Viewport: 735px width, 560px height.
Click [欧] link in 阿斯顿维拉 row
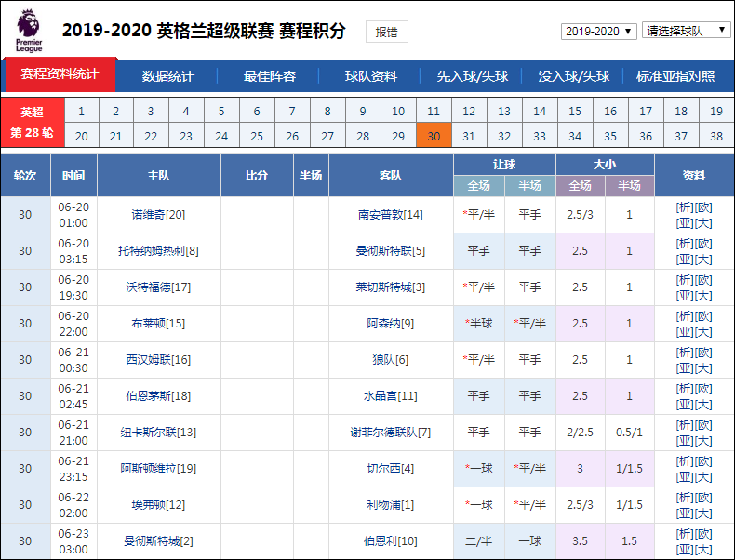[703, 461]
